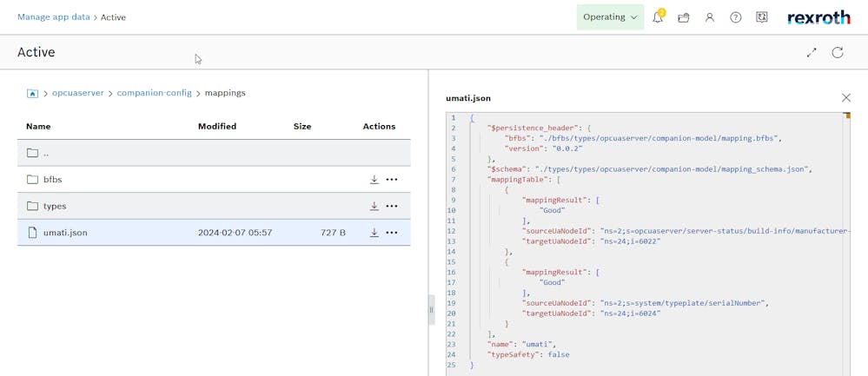Viewport: 868px width, 376px height.
Task: Navigate to opcuaserver breadcrumb
Action: [x=78, y=93]
